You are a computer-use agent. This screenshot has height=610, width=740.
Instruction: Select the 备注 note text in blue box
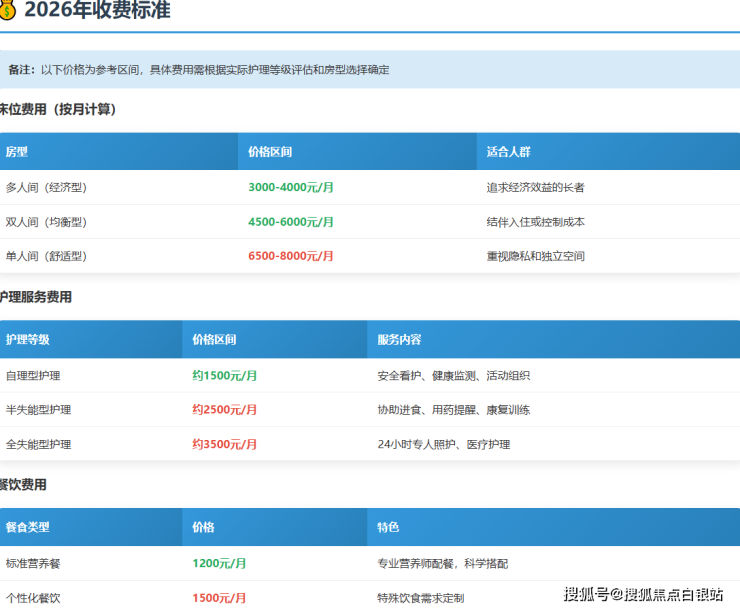point(198,70)
